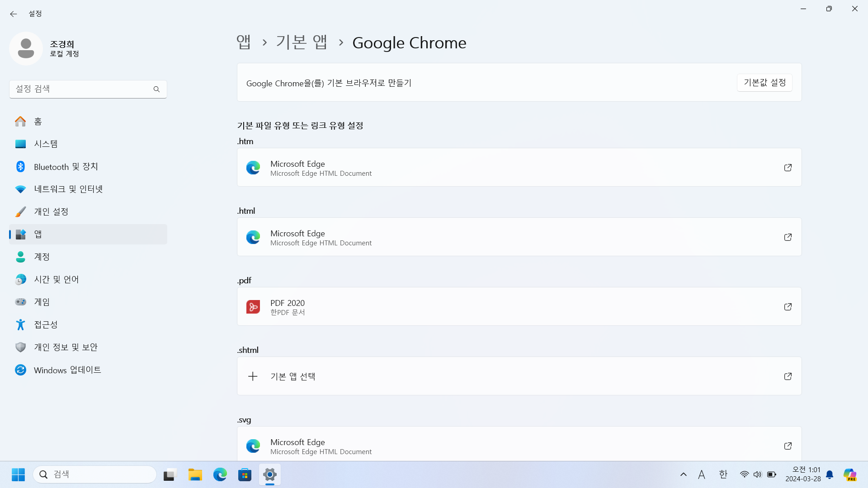Click the PDF 2020 entry for .pdf
The image size is (868, 488).
coord(519,307)
